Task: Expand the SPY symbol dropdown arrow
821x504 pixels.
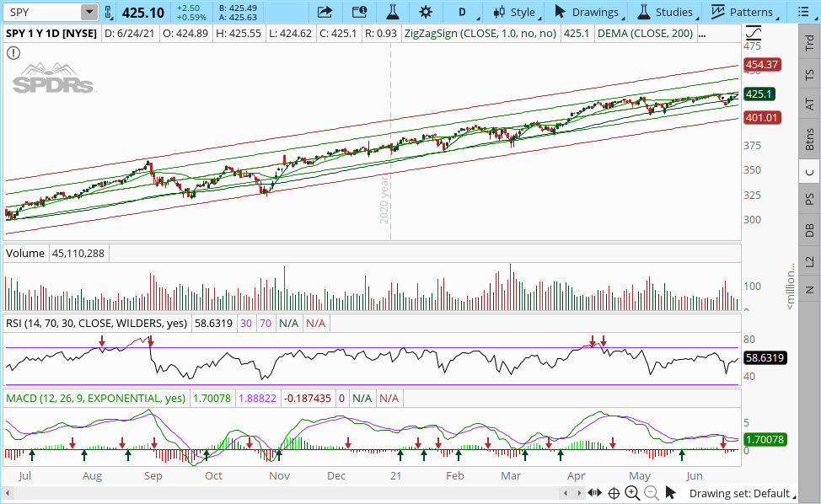Action: coord(89,12)
